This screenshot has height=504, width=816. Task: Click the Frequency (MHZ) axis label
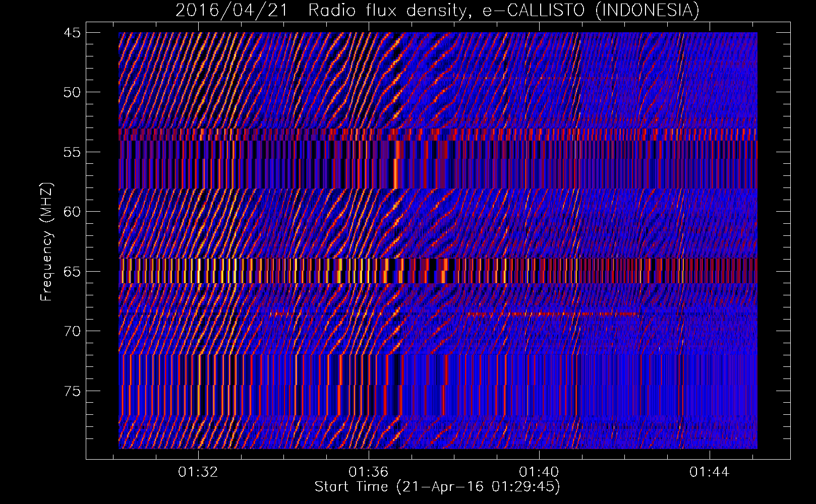(x=46, y=242)
